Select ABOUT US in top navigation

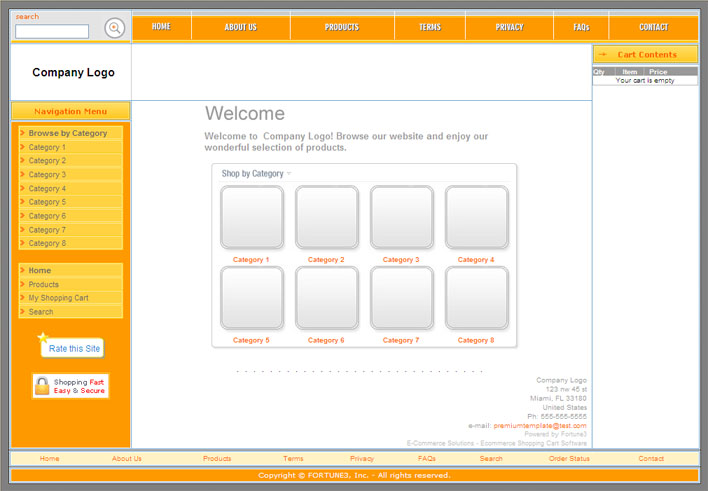point(240,27)
